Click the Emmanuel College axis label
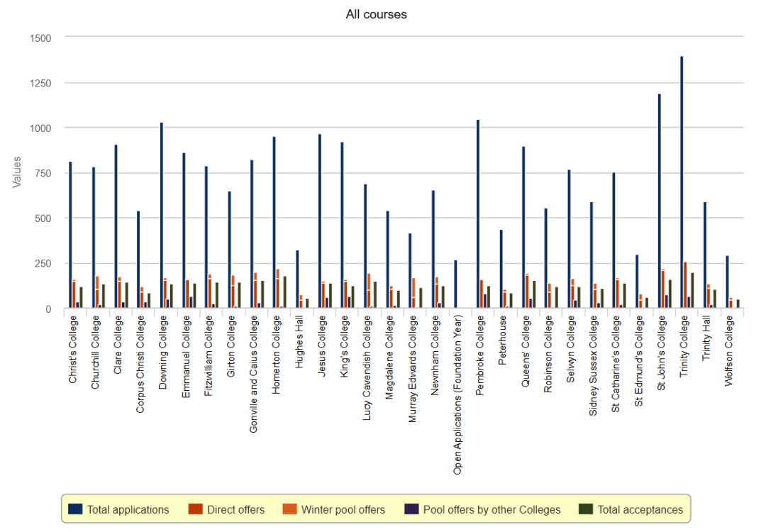766x532 pixels. [x=186, y=357]
